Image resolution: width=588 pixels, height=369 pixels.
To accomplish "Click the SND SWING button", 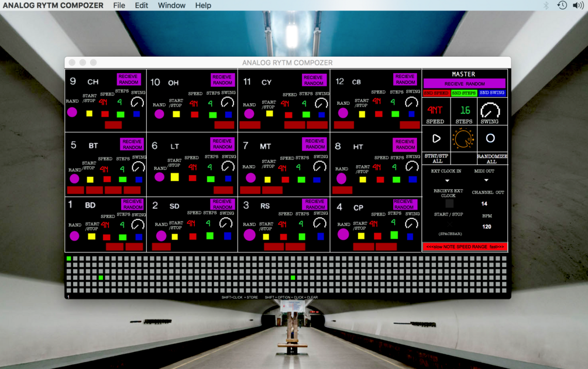I will (492, 93).
